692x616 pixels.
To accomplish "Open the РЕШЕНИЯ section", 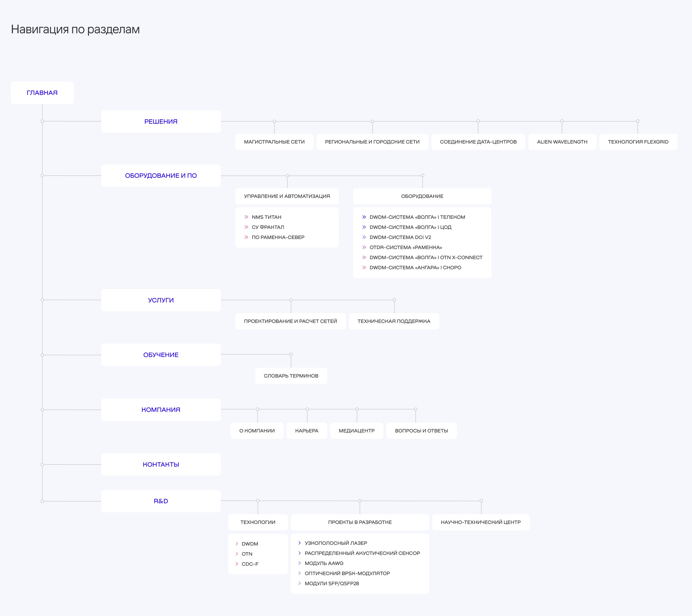I will pos(161,122).
